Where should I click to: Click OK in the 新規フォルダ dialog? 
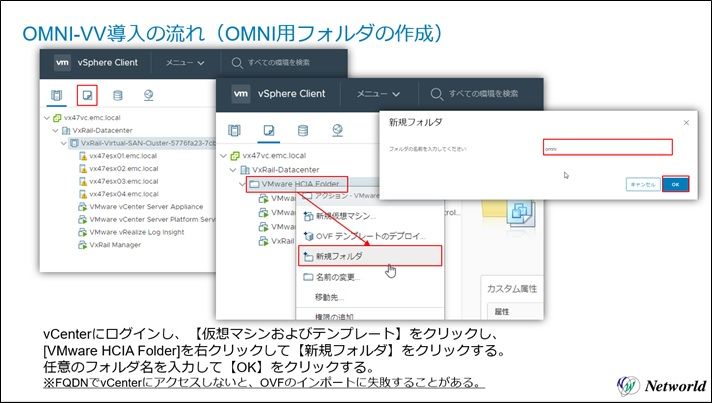[x=676, y=184]
